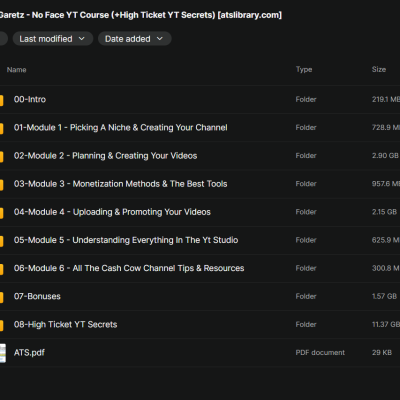Open 03-Module 3 - Monetization Methods folder
Image resolution: width=400 pixels, height=400 pixels.
(x=120, y=184)
